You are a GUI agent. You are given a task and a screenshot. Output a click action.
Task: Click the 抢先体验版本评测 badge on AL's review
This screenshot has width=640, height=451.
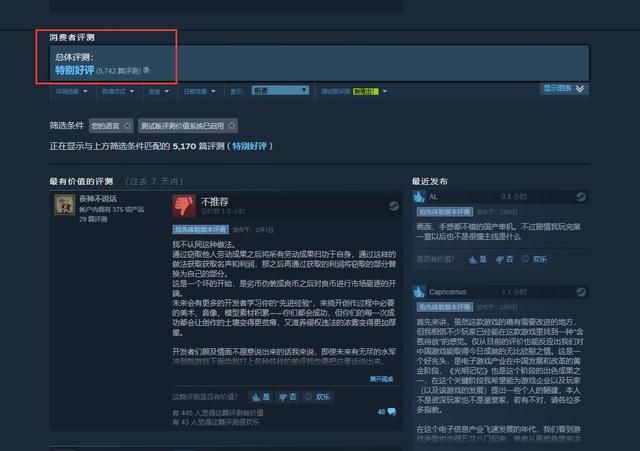pyautogui.click(x=444, y=212)
